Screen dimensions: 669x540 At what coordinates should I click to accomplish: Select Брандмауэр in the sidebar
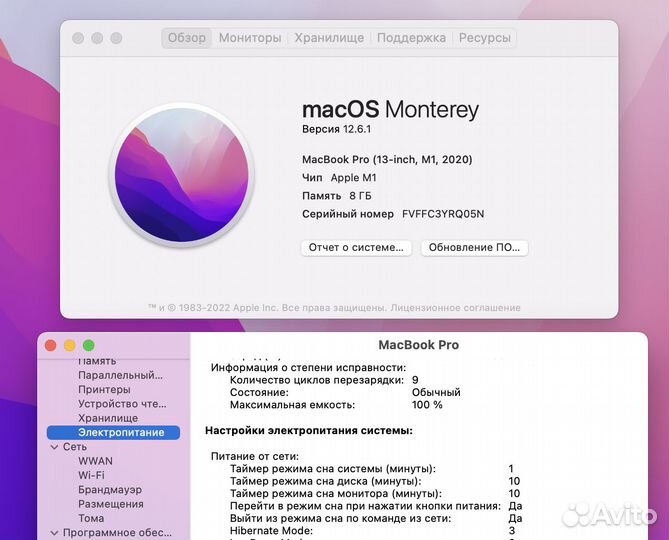(x=110, y=490)
